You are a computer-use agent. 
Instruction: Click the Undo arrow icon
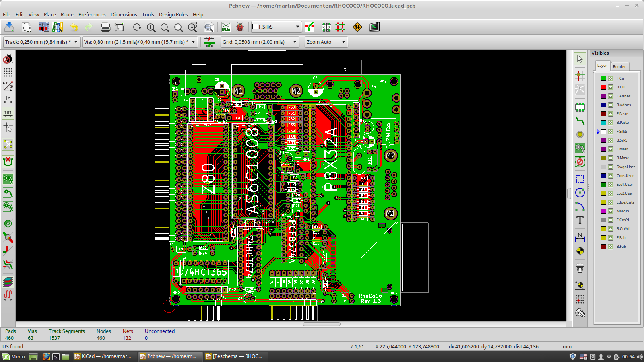(x=74, y=27)
